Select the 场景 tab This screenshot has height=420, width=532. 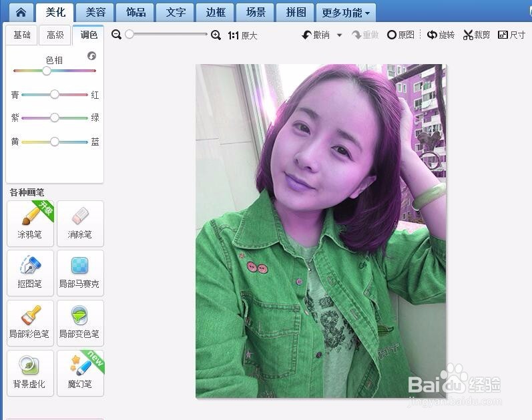point(256,13)
